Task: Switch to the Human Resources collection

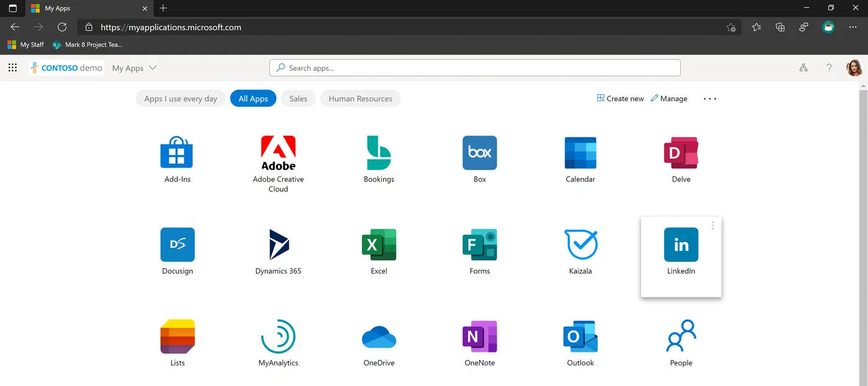Action: (360, 99)
